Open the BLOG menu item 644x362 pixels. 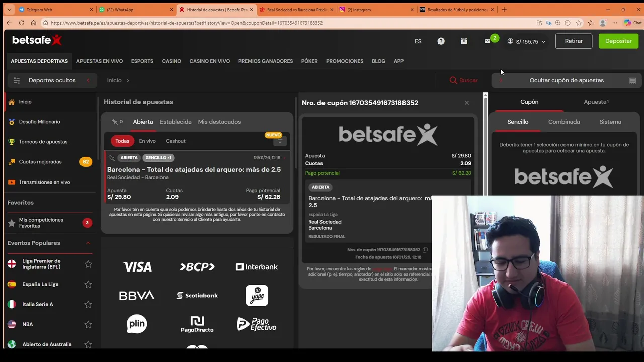(x=378, y=61)
